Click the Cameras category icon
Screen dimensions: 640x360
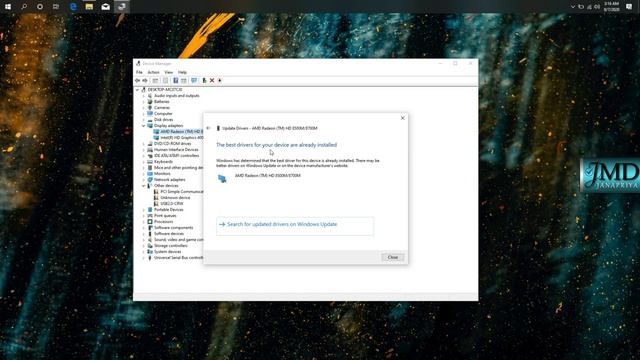[150, 107]
